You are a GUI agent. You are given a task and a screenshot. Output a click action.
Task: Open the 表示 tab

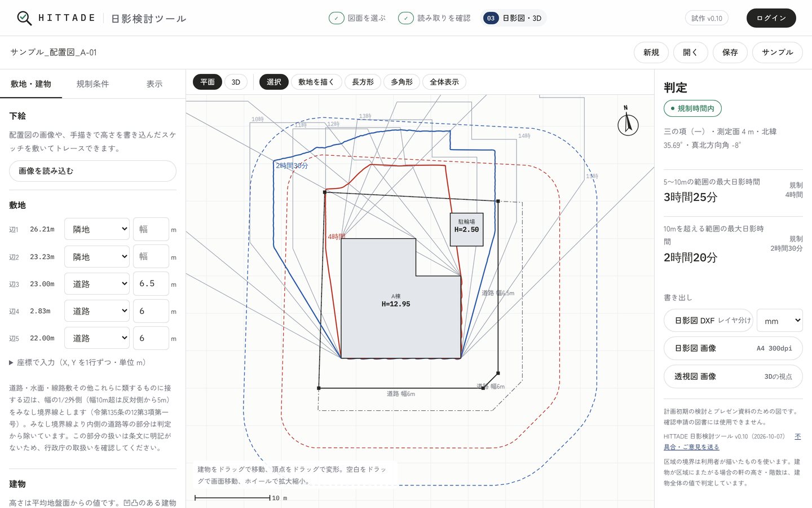click(x=155, y=84)
